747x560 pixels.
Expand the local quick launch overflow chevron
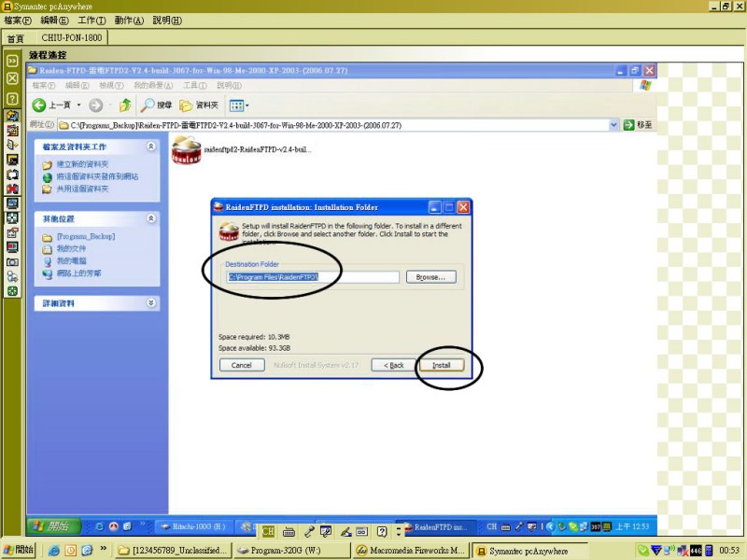click(103, 549)
